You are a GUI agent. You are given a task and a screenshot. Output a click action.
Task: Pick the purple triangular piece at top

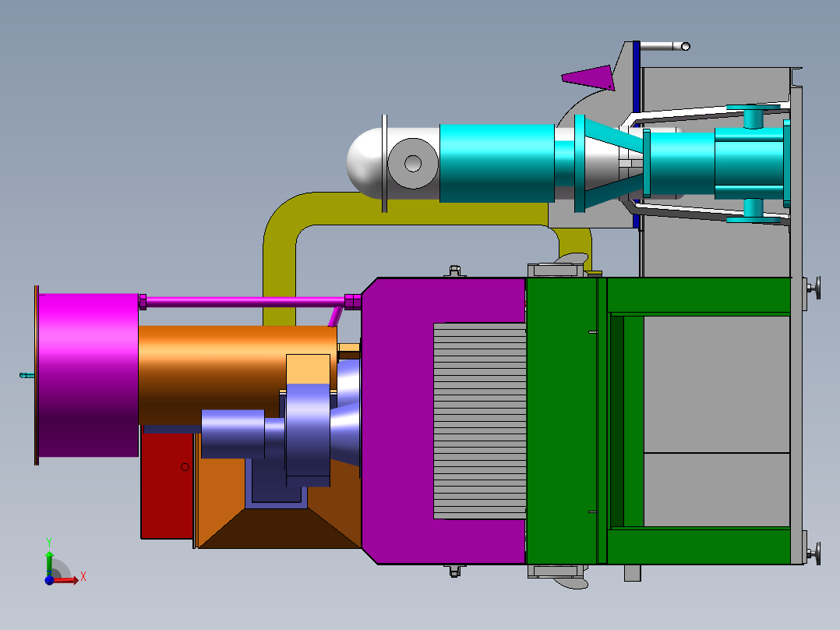(588, 77)
